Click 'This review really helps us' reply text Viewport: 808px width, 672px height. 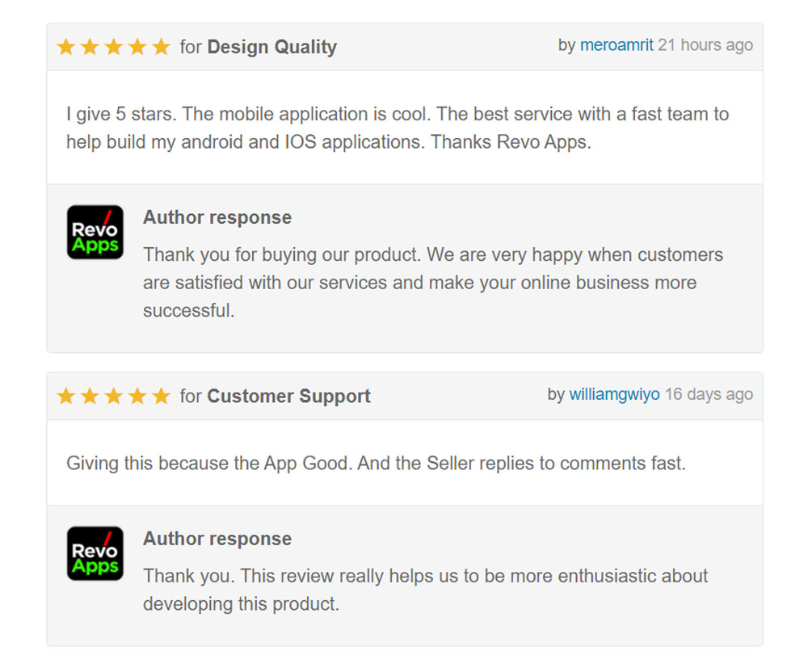(x=426, y=590)
